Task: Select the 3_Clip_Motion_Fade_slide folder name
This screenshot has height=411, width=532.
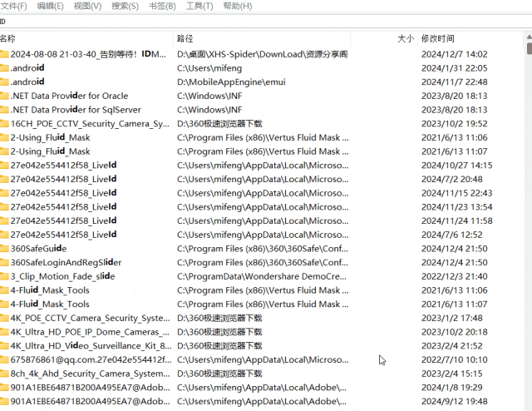Action: (x=62, y=276)
